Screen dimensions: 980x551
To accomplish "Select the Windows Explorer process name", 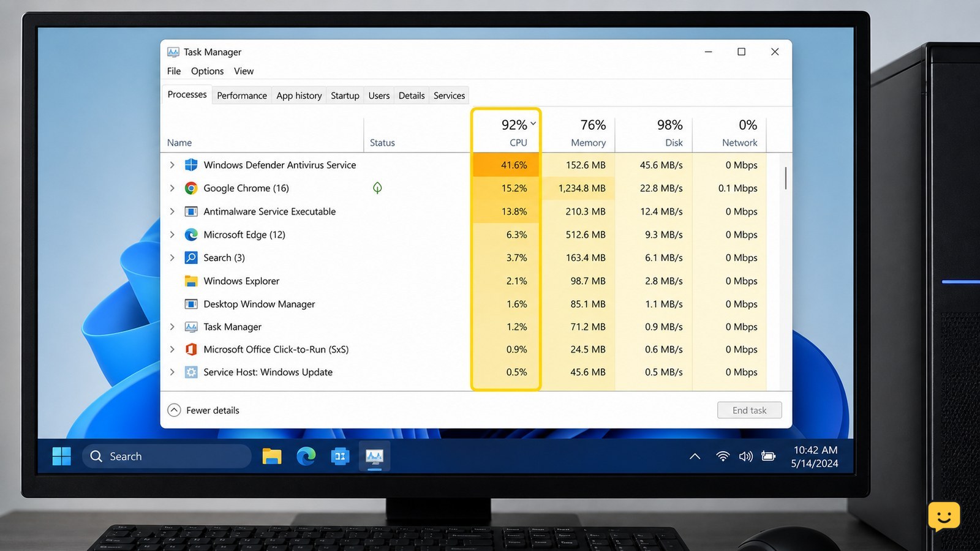I will click(241, 281).
